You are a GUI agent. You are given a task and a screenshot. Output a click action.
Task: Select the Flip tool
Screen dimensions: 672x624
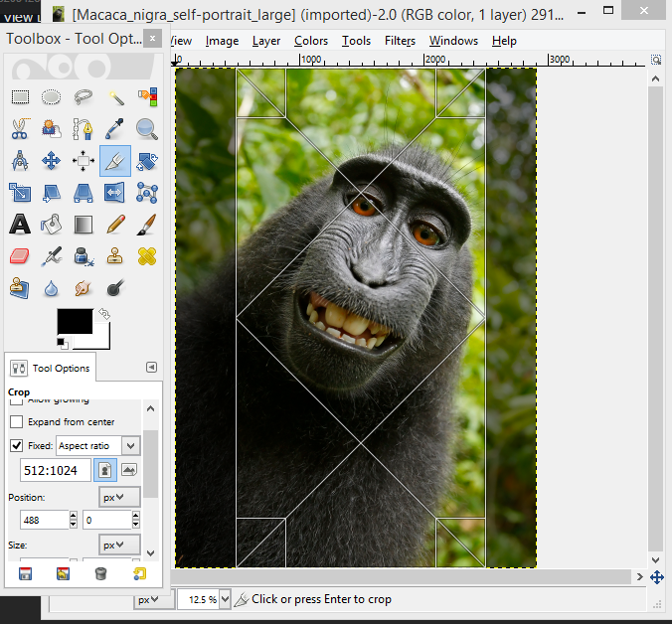pos(115,193)
